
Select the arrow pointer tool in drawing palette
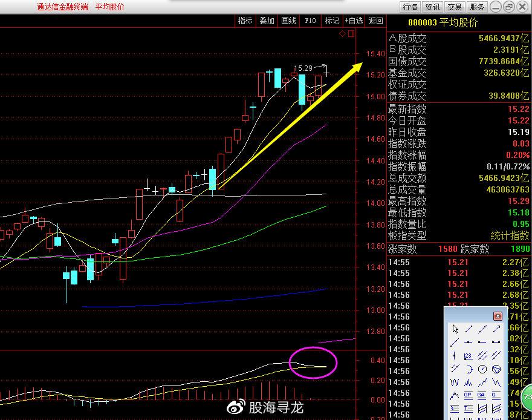click(x=455, y=329)
